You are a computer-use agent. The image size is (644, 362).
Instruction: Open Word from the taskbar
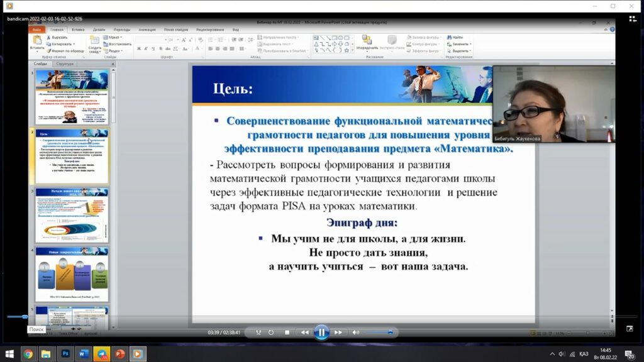[84, 353]
